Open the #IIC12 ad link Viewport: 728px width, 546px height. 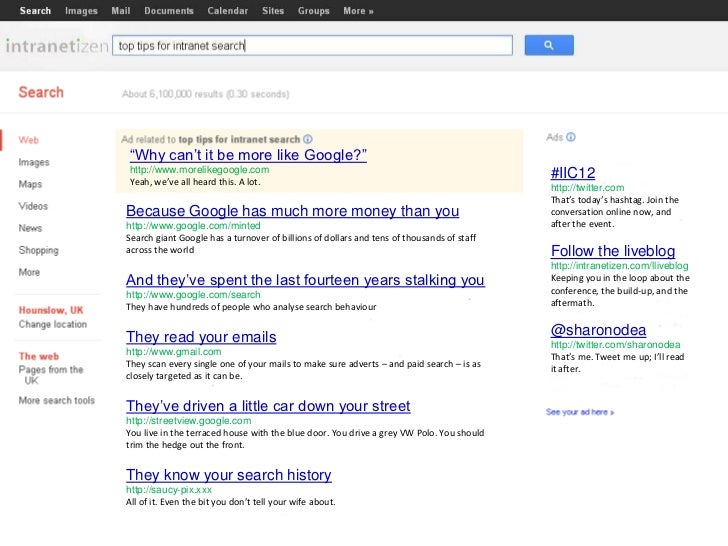(573, 173)
